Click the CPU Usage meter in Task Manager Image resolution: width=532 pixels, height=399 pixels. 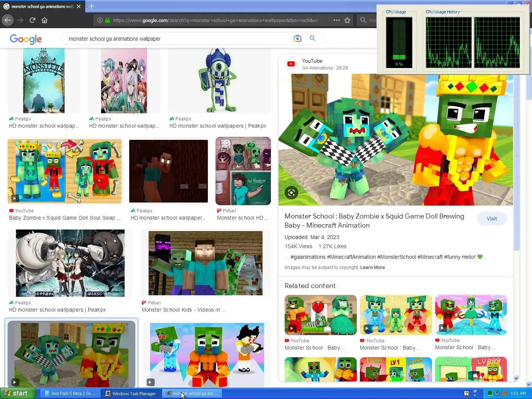(x=399, y=43)
